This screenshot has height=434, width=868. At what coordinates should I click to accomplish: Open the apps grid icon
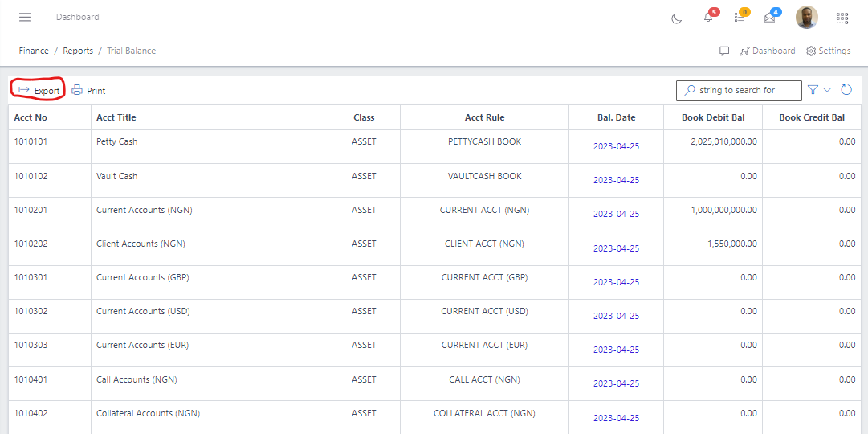pyautogui.click(x=842, y=18)
